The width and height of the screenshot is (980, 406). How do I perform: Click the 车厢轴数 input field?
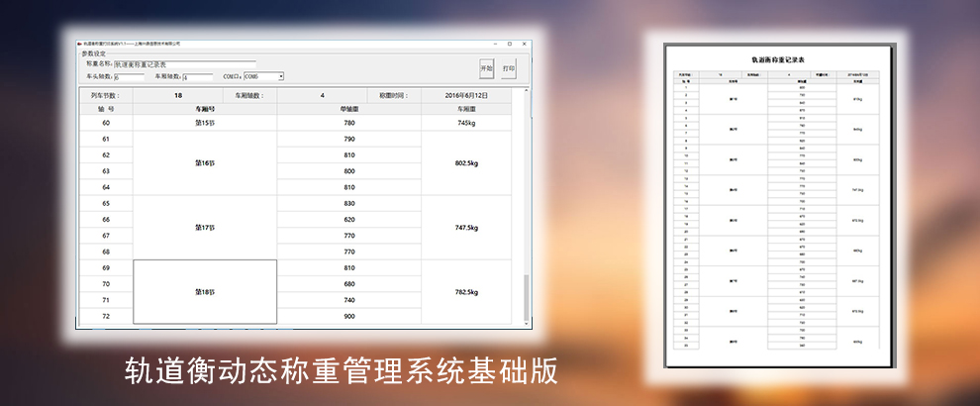coord(198,76)
